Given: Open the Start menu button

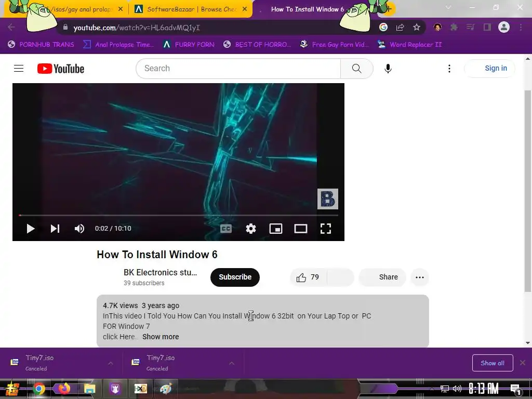Looking at the screenshot, I should pos(12,389).
